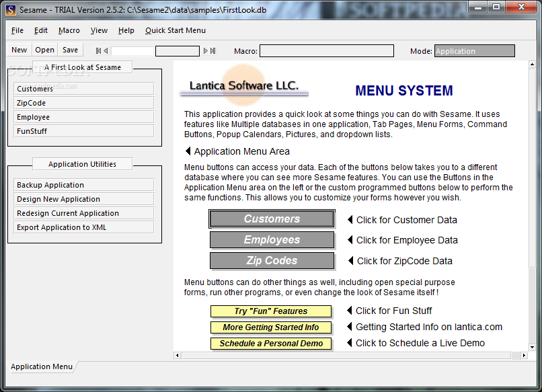This screenshot has width=542, height=392.
Task: Click the More Getting Started Info button
Action: coord(271,327)
